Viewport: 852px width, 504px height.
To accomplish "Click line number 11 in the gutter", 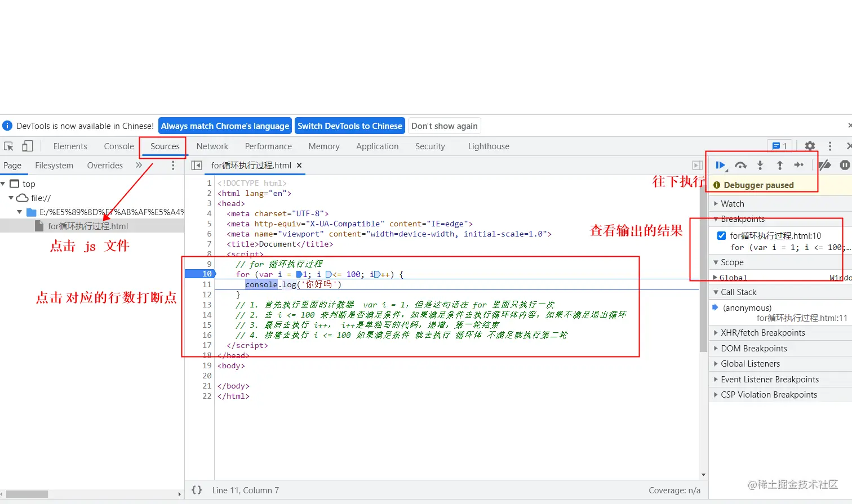I will tap(207, 284).
